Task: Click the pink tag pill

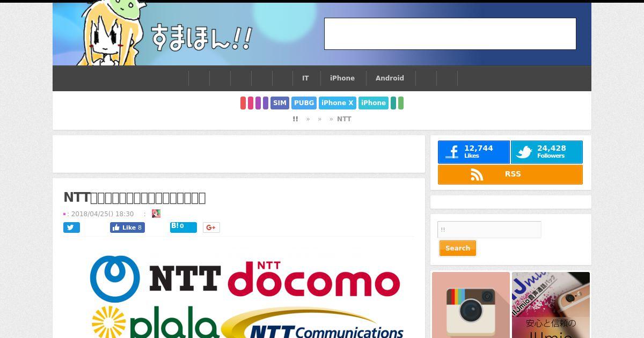Action: 251,103
